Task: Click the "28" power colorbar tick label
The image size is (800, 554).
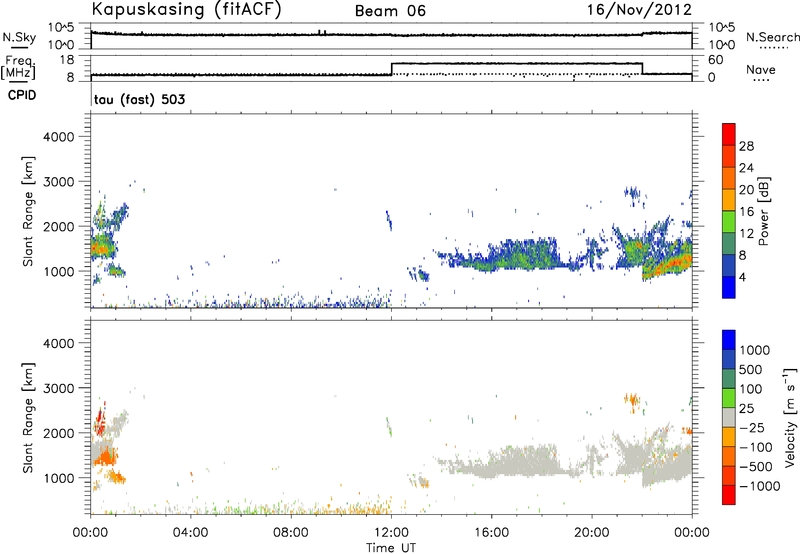Action: click(x=746, y=146)
